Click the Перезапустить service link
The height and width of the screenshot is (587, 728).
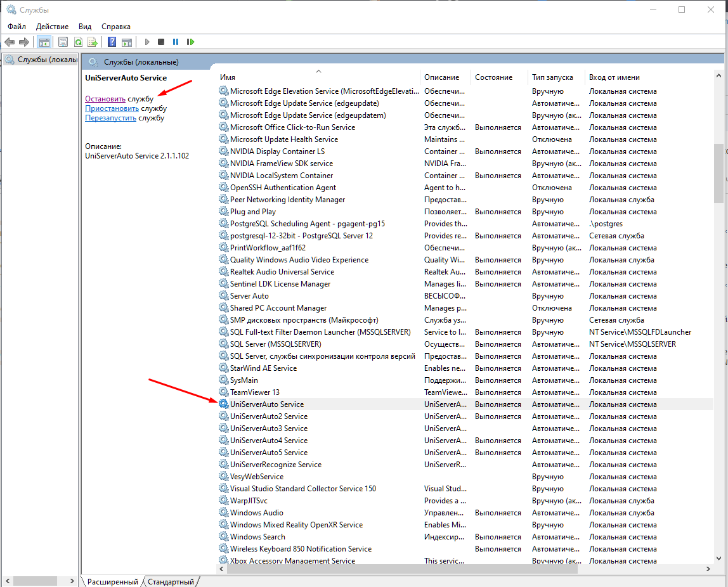click(x=111, y=118)
